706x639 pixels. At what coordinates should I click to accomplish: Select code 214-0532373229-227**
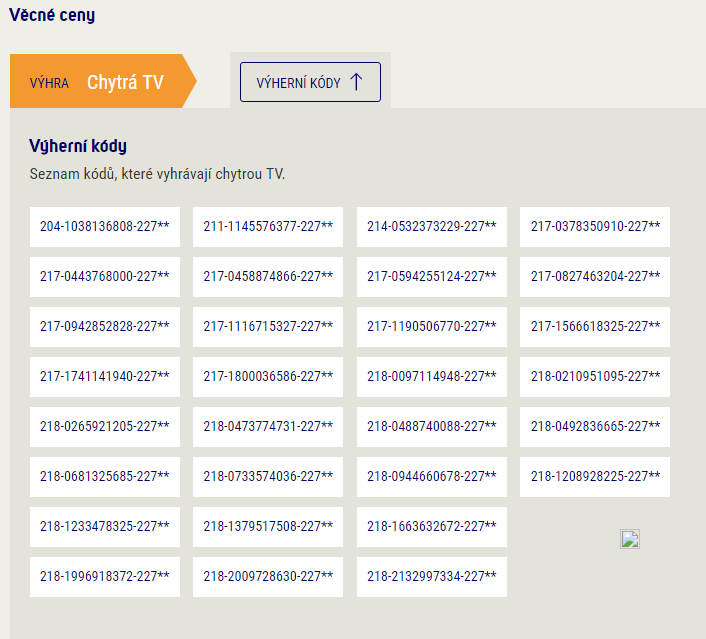[432, 227]
